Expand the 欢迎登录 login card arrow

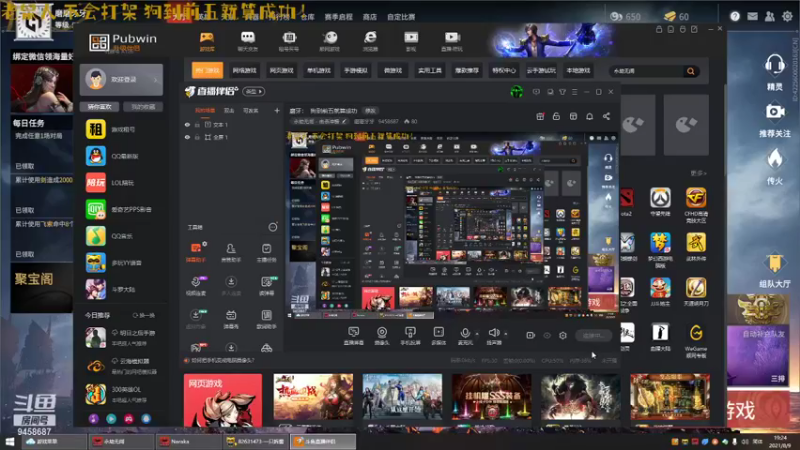(x=156, y=80)
